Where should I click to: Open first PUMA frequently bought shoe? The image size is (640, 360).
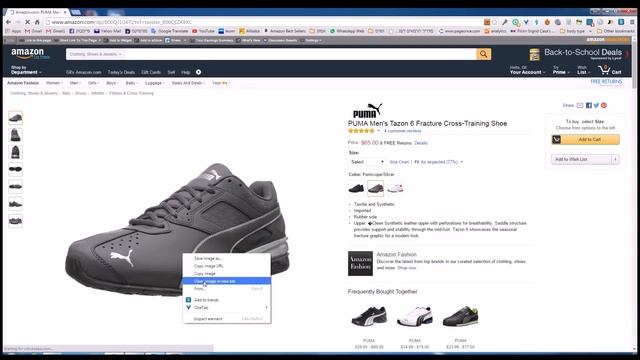point(369,316)
